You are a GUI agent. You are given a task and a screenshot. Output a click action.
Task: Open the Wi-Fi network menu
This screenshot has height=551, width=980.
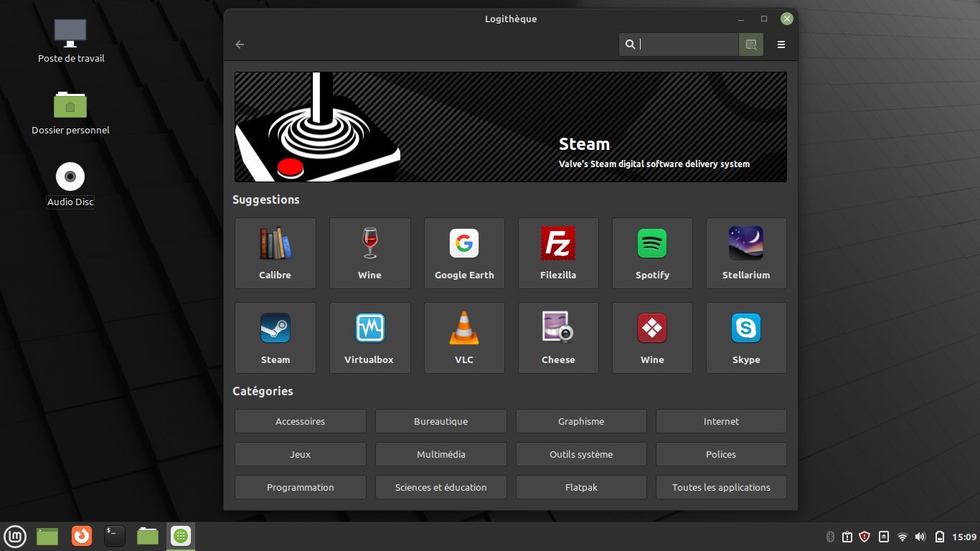coord(903,537)
